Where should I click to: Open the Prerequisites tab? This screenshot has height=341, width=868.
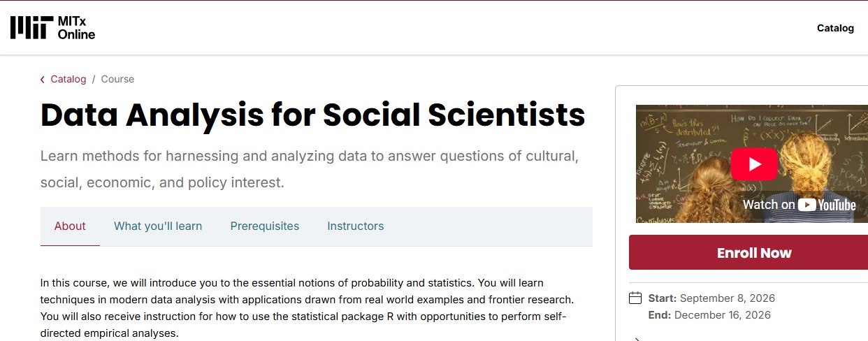point(265,226)
